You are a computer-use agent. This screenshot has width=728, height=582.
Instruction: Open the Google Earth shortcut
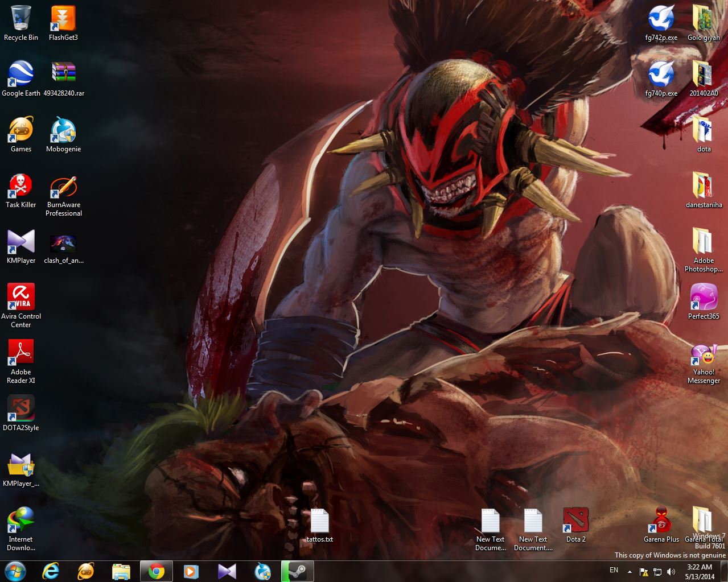(x=21, y=79)
